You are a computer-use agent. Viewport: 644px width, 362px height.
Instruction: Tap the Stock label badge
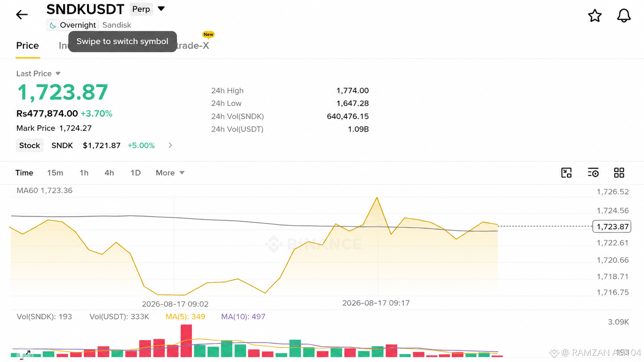(x=30, y=145)
